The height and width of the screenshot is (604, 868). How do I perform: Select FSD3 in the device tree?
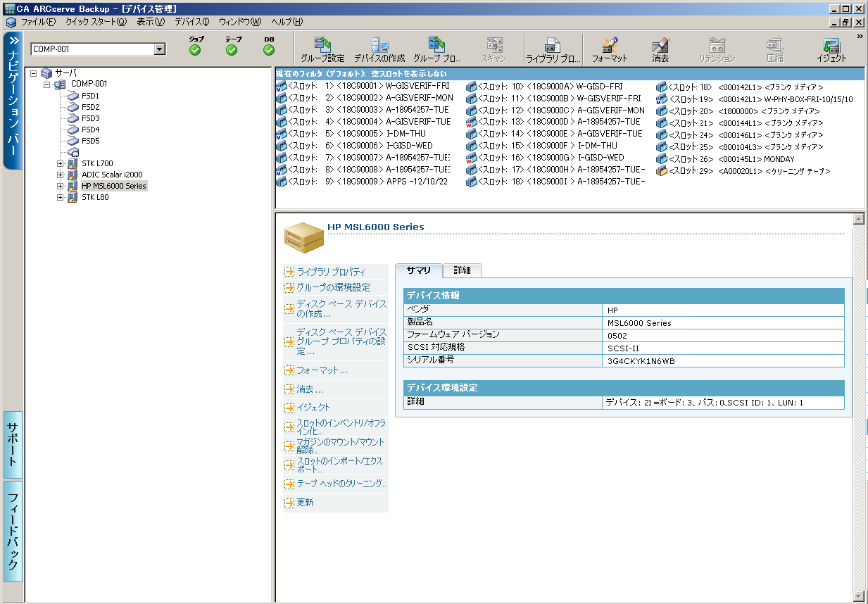[x=90, y=118]
